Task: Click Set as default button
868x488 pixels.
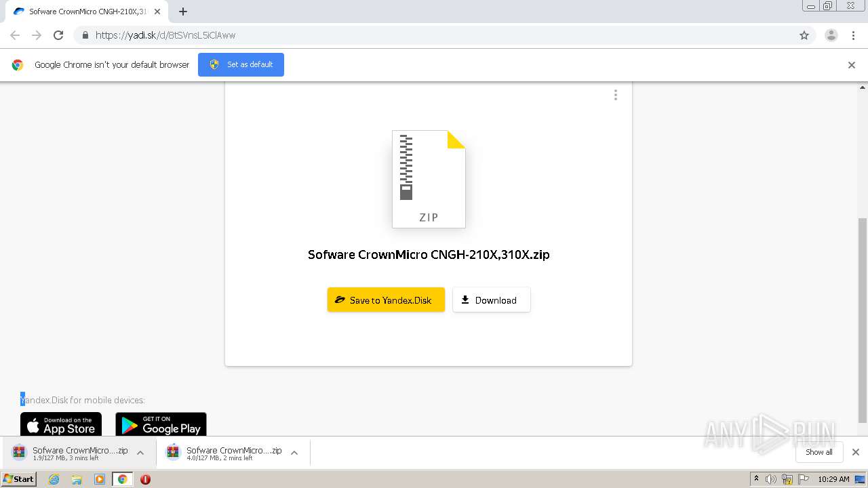Action: pyautogui.click(x=241, y=64)
